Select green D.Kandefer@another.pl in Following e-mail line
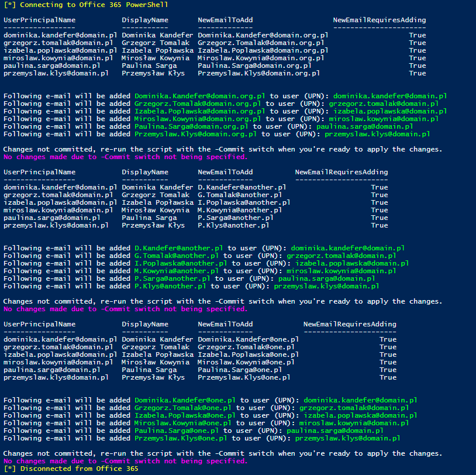 coord(178,248)
